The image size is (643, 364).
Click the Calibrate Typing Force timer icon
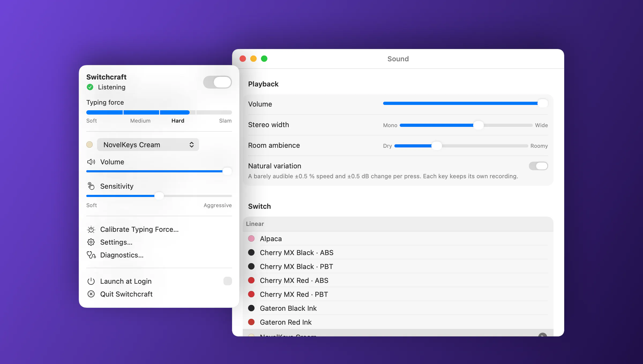click(91, 229)
